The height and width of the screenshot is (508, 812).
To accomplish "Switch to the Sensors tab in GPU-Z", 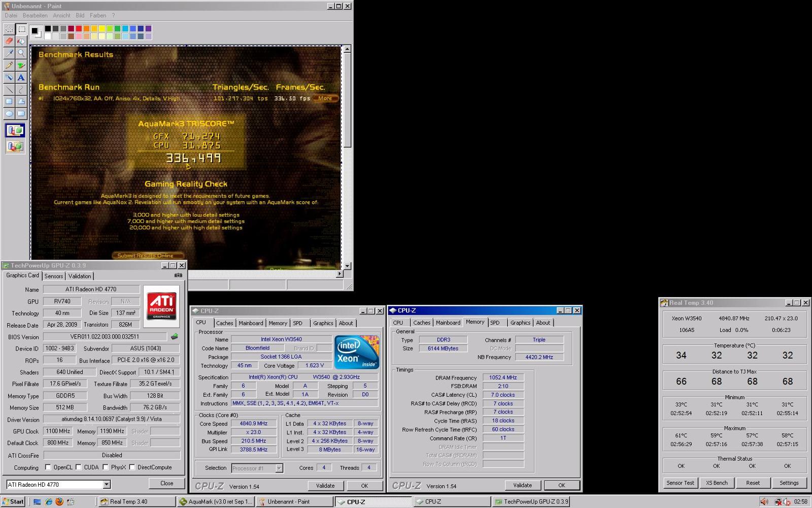I will (54, 276).
